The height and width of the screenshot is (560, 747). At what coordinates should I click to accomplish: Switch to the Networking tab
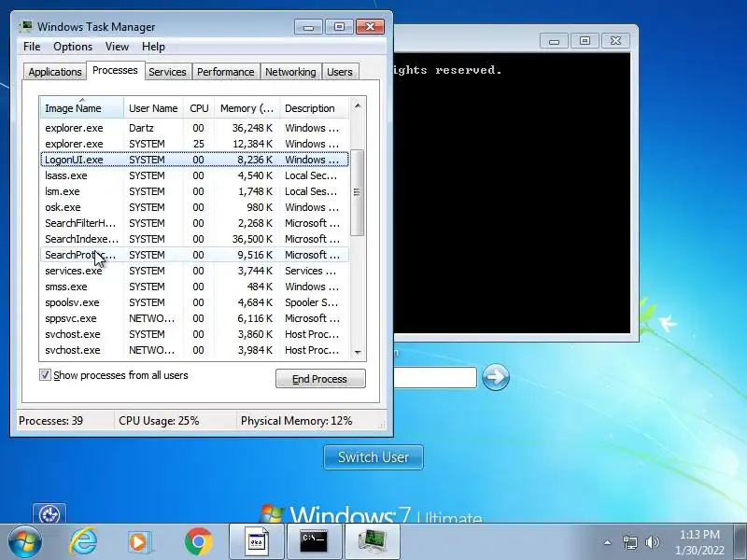pos(290,72)
